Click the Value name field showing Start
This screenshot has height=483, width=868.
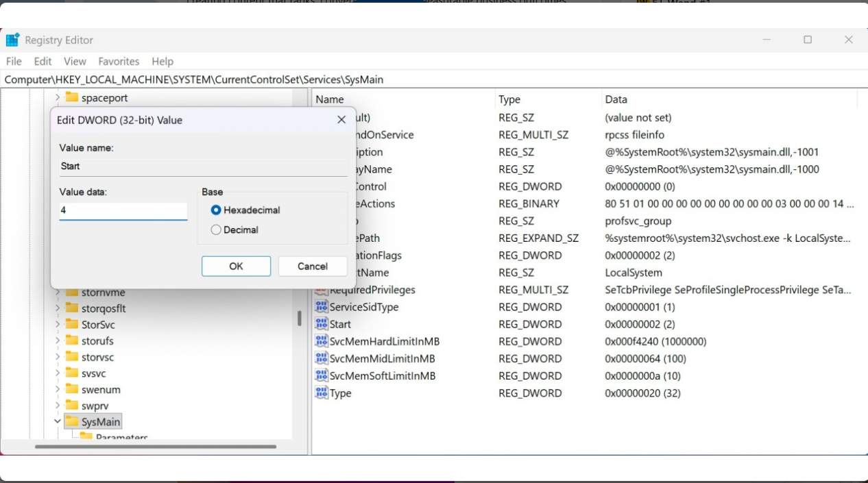click(203, 166)
